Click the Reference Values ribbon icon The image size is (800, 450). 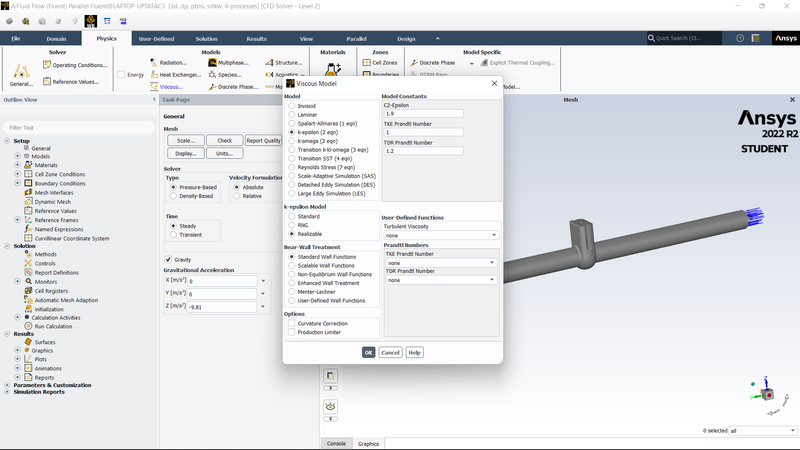click(47, 81)
